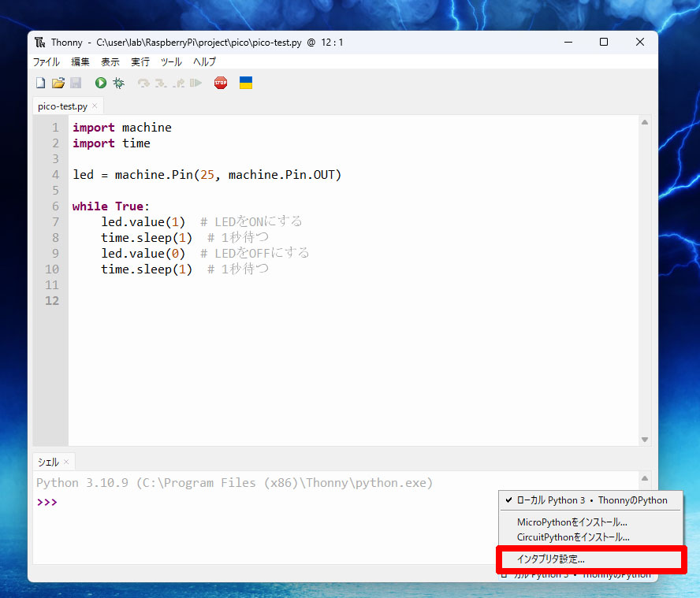
Task: Minimize the Thonny window
Action: (568, 42)
